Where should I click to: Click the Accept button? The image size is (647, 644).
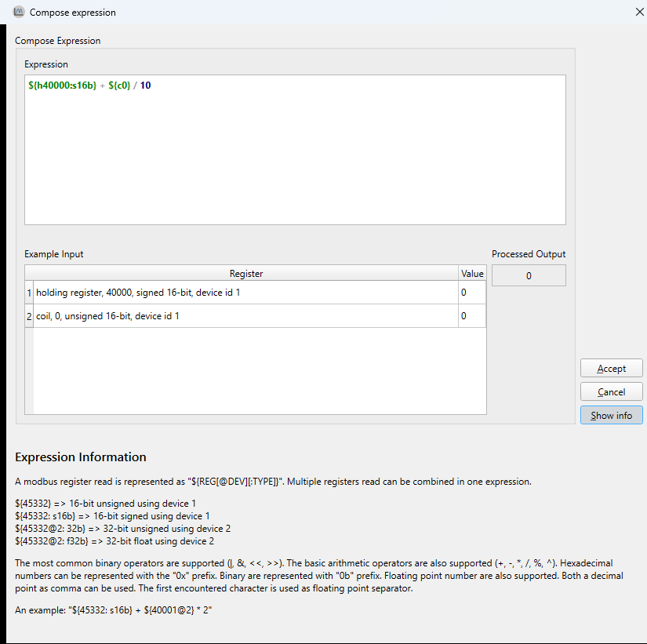tap(611, 368)
